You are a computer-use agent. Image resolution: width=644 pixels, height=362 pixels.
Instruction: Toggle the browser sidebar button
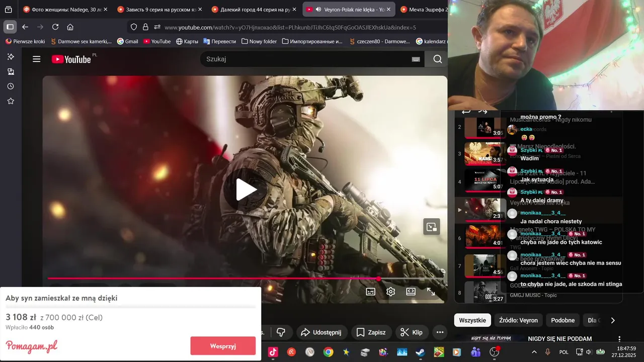tap(10, 27)
